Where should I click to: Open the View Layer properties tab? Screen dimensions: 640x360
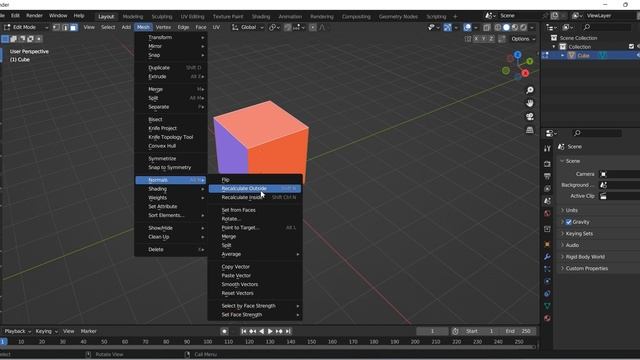pyautogui.click(x=547, y=189)
